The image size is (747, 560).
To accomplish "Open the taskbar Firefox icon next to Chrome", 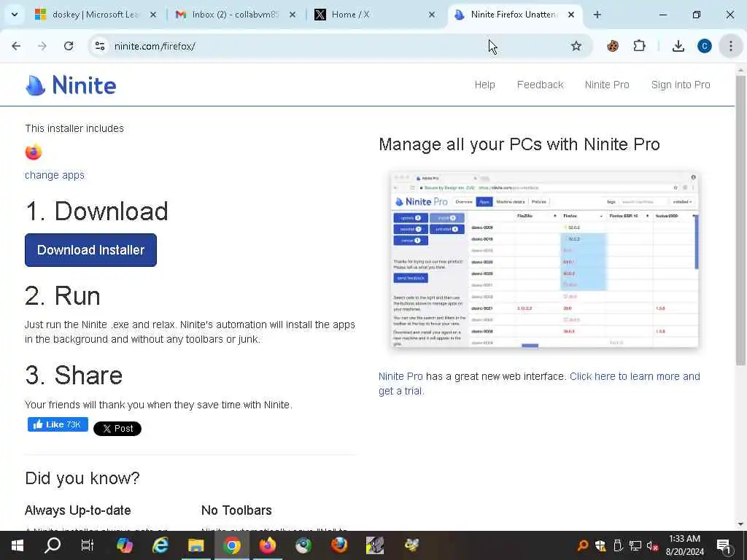I will (267, 545).
